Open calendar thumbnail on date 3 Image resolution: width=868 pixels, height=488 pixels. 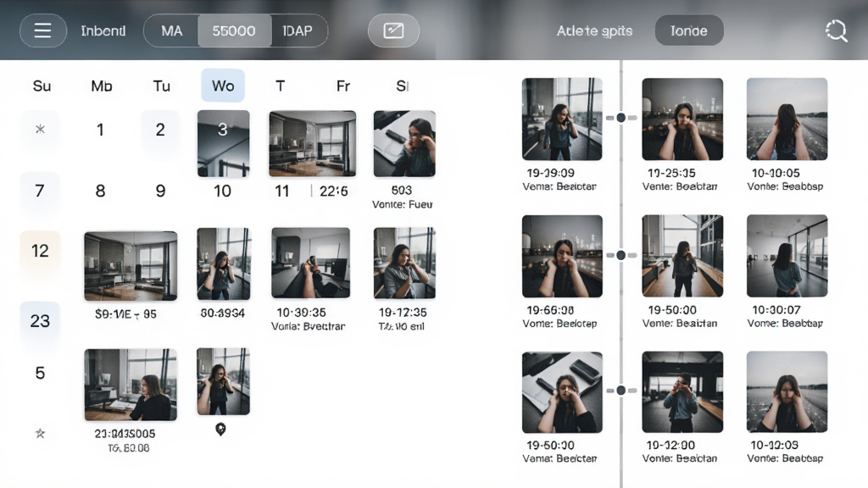point(224,143)
